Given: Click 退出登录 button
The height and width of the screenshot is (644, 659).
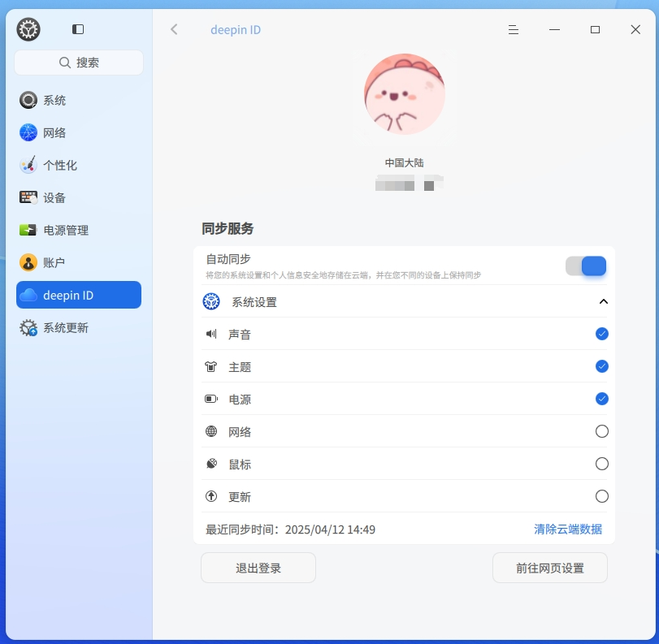Looking at the screenshot, I should click(x=258, y=568).
